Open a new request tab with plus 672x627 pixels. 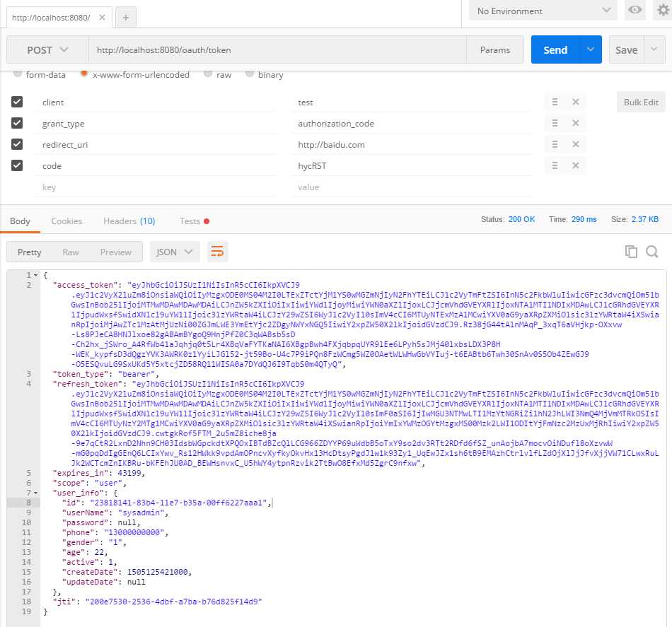126,18
